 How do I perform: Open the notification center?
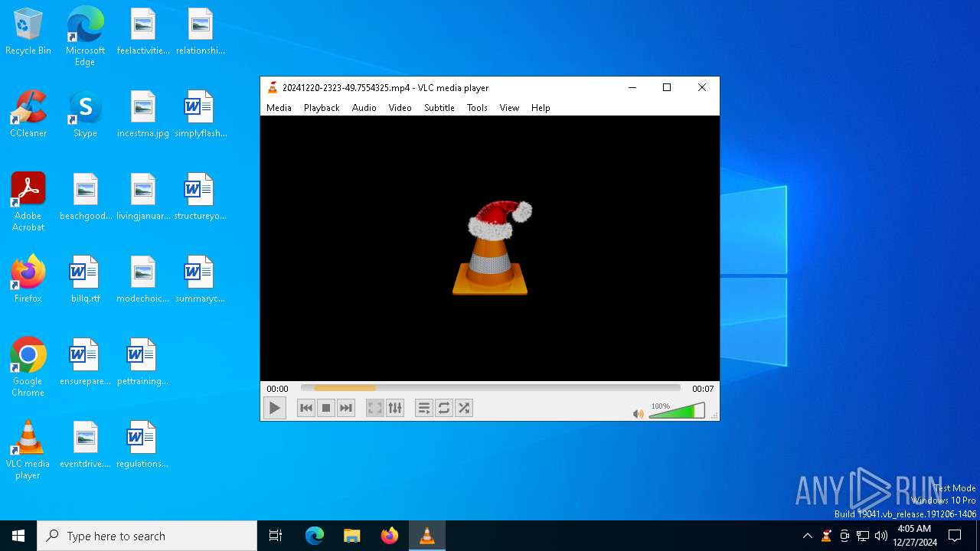pyautogui.click(x=955, y=536)
